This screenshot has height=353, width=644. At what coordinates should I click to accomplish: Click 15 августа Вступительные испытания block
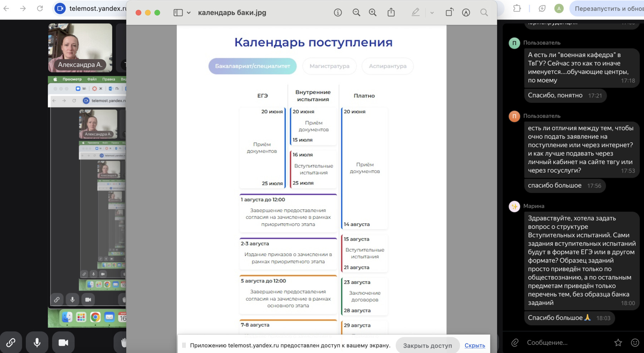(364, 253)
